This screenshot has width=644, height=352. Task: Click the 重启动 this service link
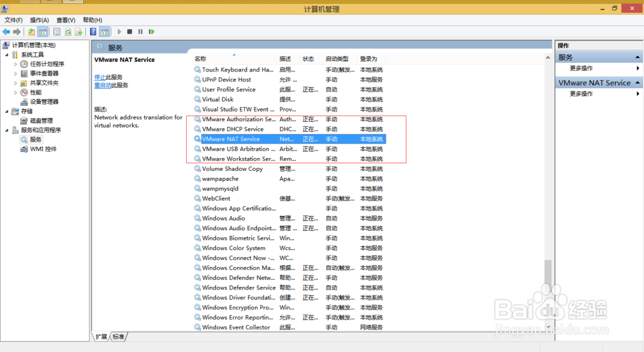(x=102, y=85)
